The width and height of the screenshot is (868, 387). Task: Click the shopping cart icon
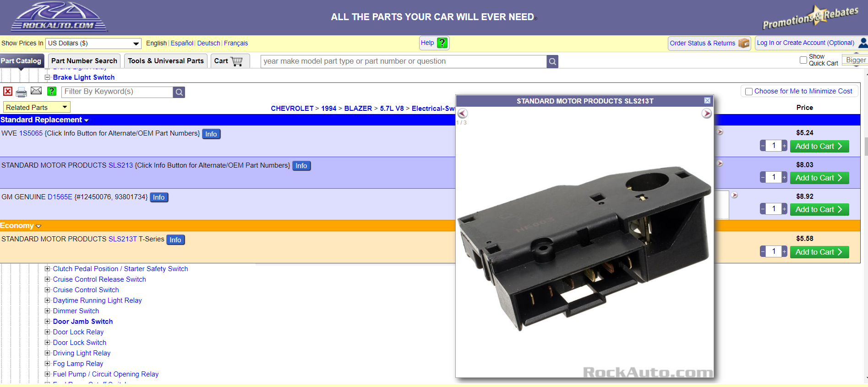click(237, 61)
